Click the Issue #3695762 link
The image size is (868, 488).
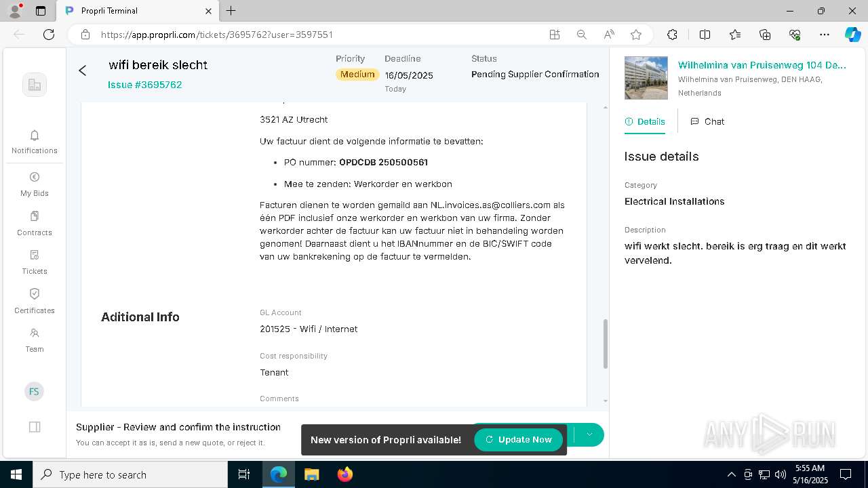point(145,85)
